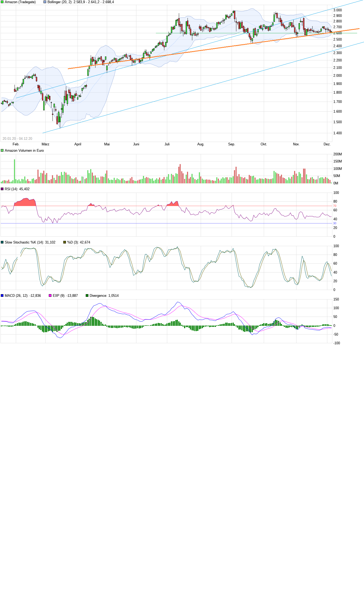364x611 pixels.
Task: Select the purple RSI legend swatch
Action: pos(2,189)
